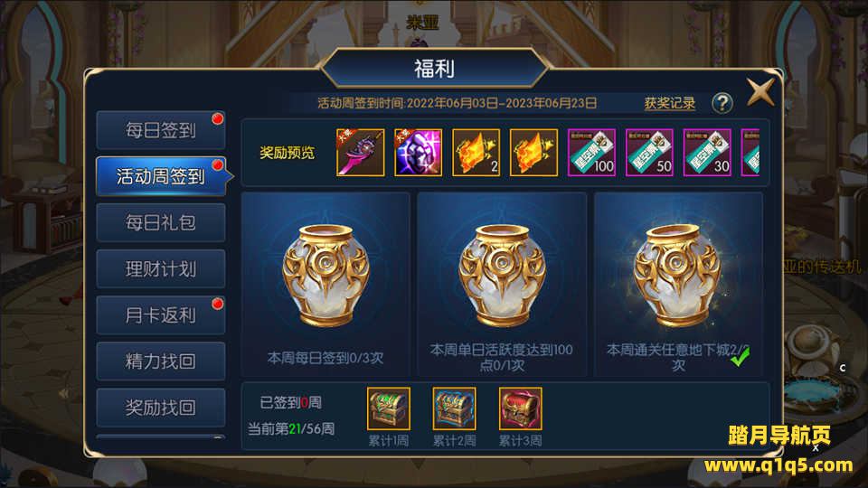Select the 精力找回 tab

pos(161,361)
